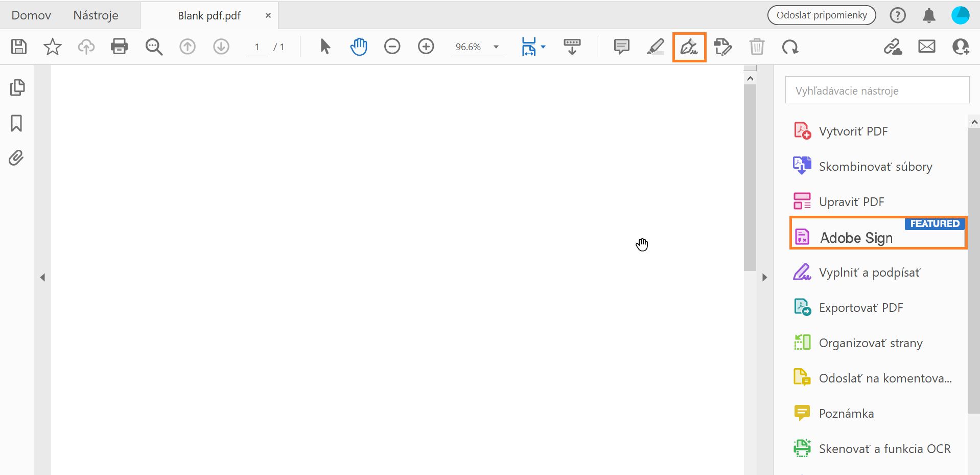
Task: Click the stamp-and-pencil toolbar icon
Action: (x=723, y=47)
